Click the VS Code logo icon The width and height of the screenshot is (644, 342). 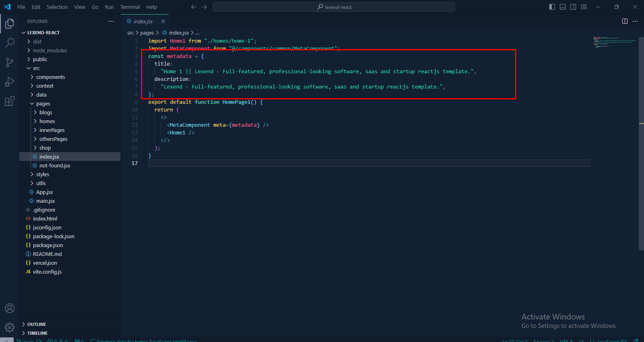click(x=7, y=7)
